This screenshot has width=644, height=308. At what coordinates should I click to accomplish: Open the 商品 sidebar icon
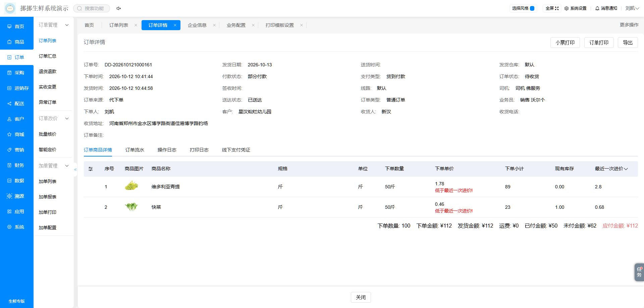[x=9, y=42]
